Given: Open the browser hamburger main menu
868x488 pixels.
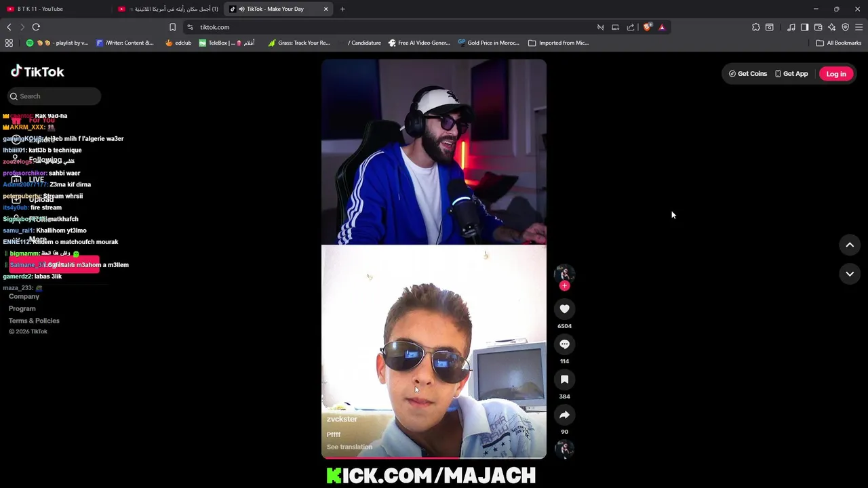Looking at the screenshot, I should [x=859, y=27].
